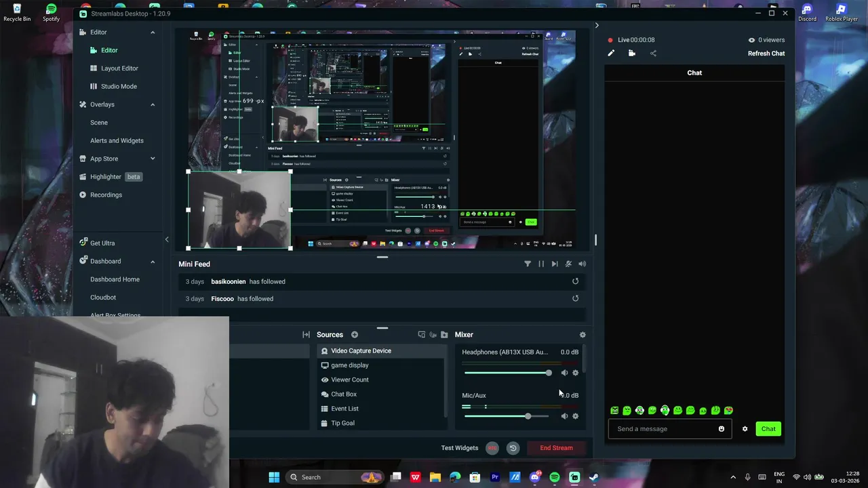This screenshot has width=868, height=488.
Task: Open Alerts and Widgets
Action: [117, 141]
